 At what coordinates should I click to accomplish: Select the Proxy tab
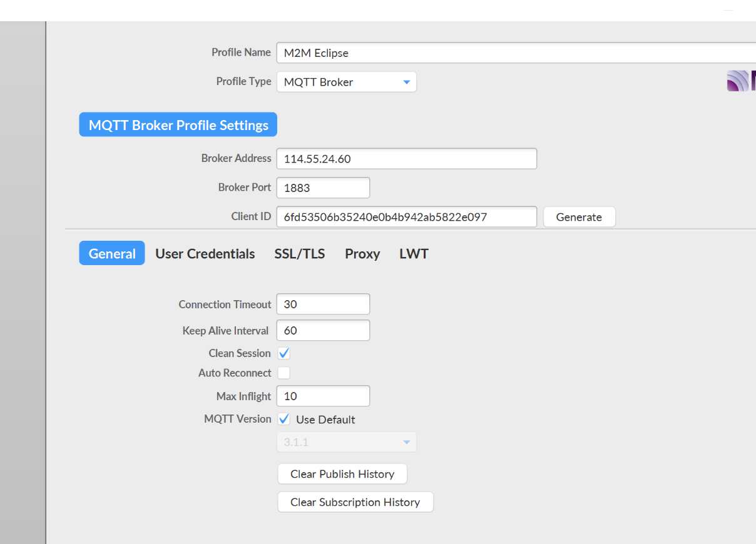pos(362,253)
